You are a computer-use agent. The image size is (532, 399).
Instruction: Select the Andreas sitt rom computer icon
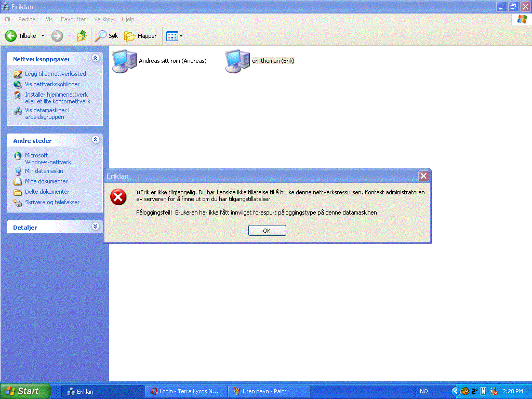(124, 61)
